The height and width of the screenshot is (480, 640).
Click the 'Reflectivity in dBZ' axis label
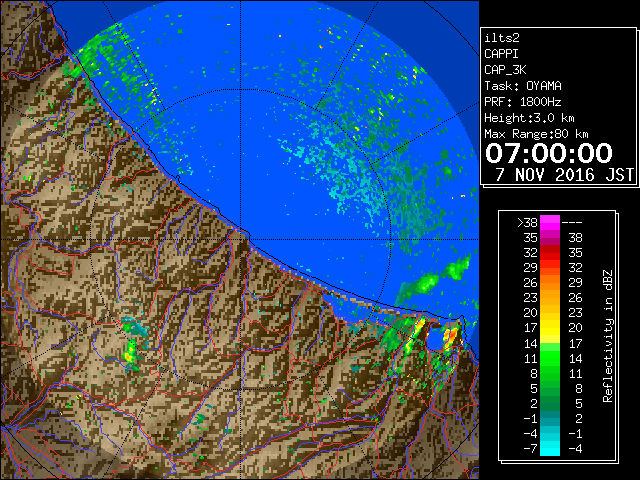[607, 336]
